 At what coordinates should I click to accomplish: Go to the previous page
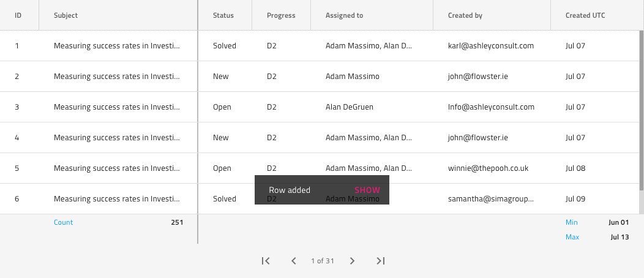click(294, 261)
